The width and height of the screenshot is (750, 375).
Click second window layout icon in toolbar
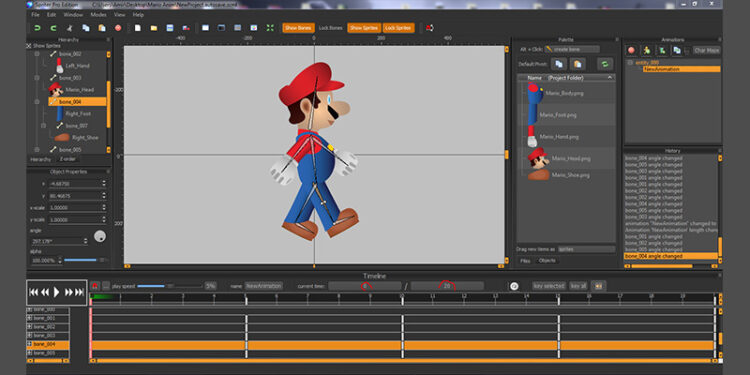tap(221, 28)
